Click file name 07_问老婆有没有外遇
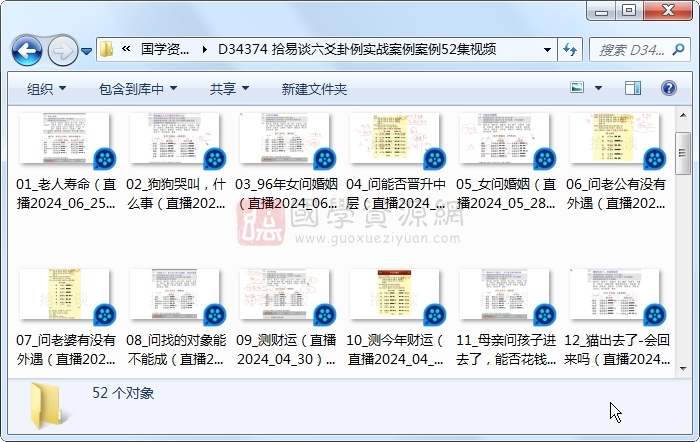This screenshot has height=442, width=700. (66, 350)
